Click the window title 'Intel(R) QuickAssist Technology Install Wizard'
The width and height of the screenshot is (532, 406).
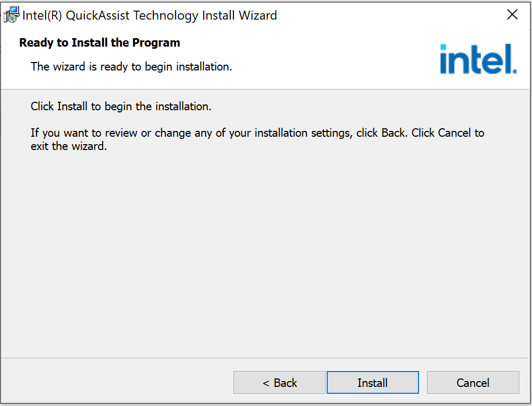point(150,15)
